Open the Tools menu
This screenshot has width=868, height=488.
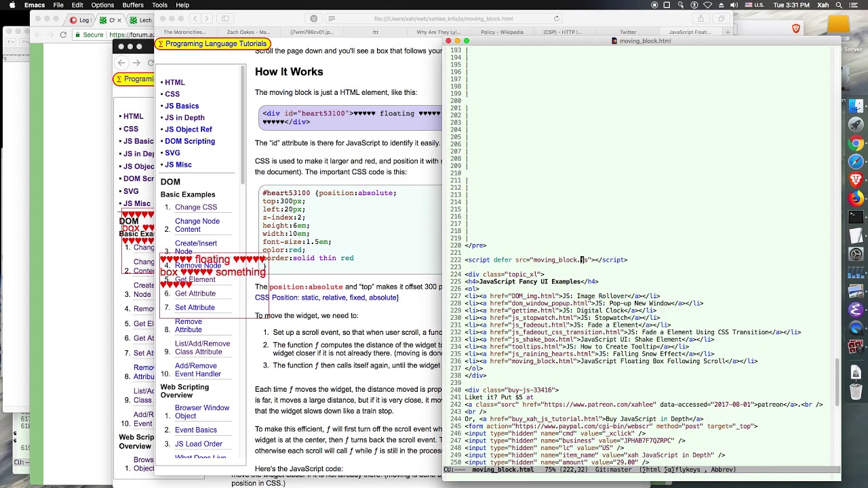(159, 5)
